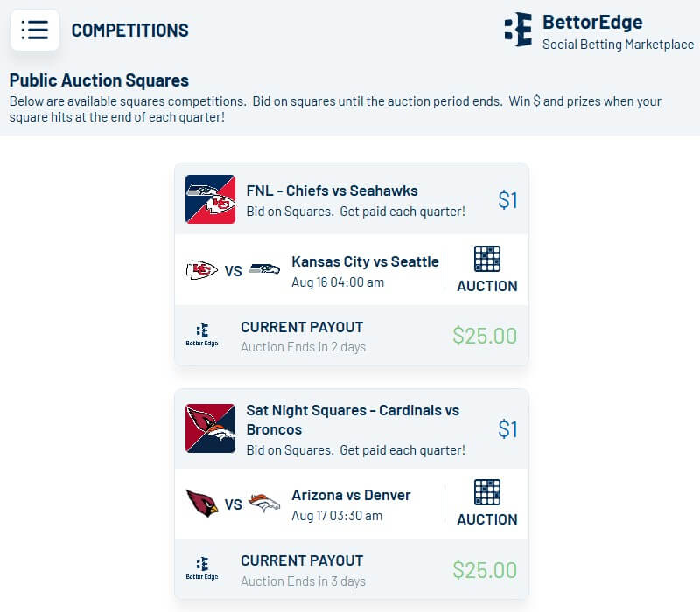Screen dimensions: 700x612
Task: Click the BettorEdge logo icon in header
Action: pyautogui.click(x=518, y=30)
